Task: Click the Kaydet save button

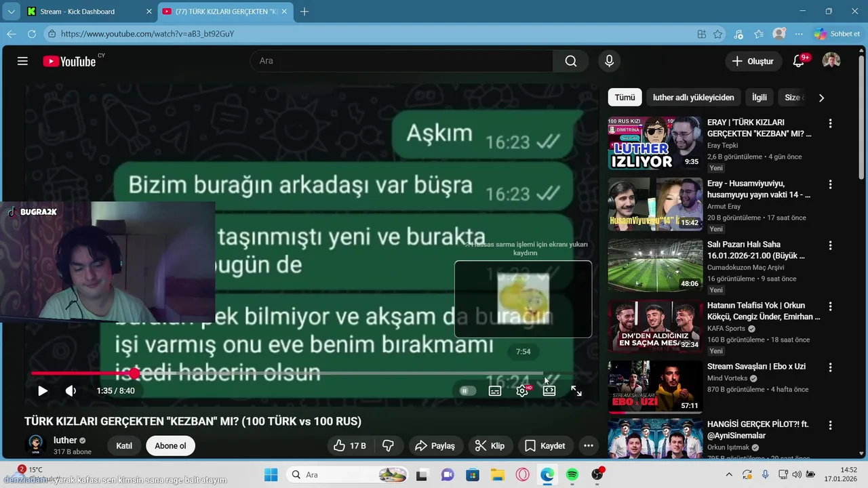Action: click(x=545, y=445)
